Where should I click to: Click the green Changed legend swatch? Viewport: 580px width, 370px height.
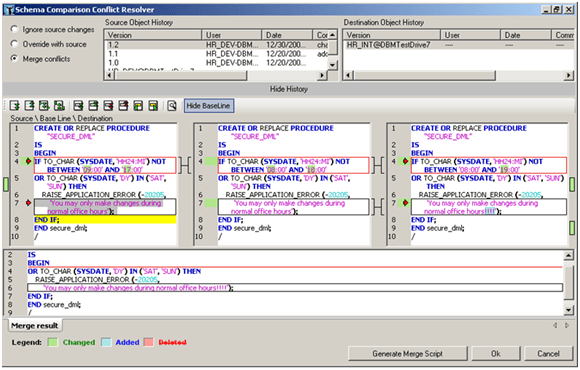click(53, 342)
